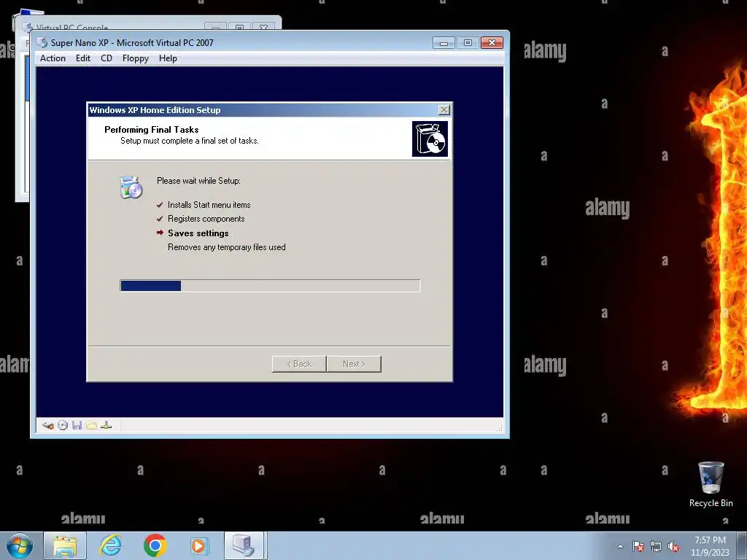The width and height of the screenshot is (747, 560).
Task: Click the shared folder status icon
Action: coord(91,425)
